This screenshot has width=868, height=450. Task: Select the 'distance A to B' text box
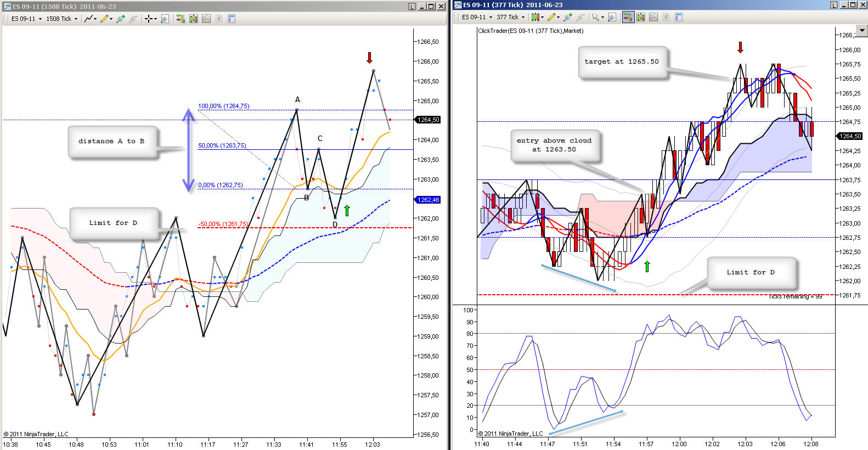(112, 142)
